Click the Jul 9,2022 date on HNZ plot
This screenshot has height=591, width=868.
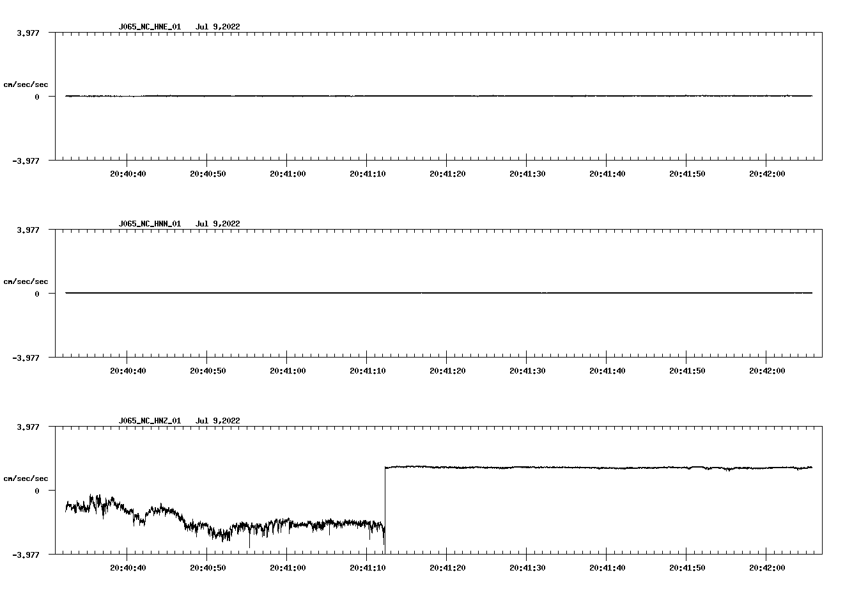pos(218,421)
